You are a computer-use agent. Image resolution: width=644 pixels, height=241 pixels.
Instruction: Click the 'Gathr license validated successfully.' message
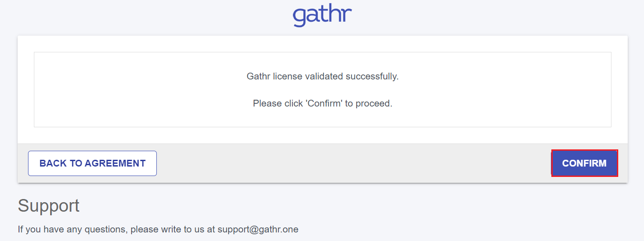point(322,76)
